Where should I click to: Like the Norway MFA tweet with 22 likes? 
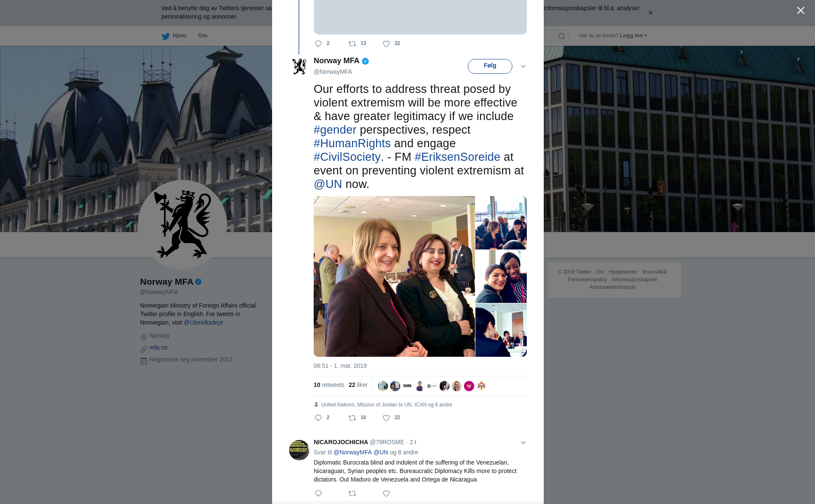pyautogui.click(x=386, y=418)
